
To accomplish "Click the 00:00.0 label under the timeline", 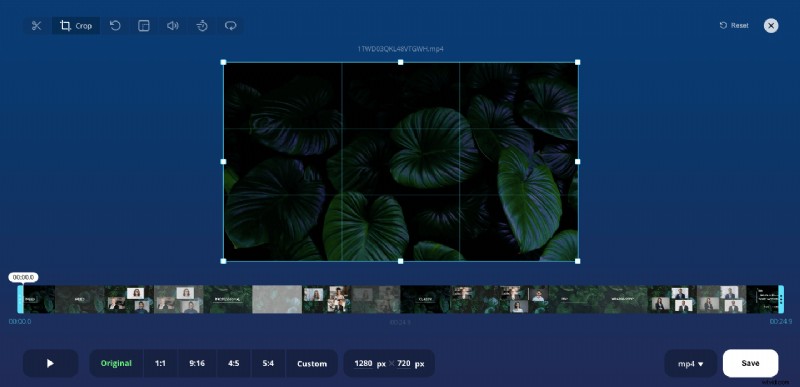I will (x=20, y=321).
